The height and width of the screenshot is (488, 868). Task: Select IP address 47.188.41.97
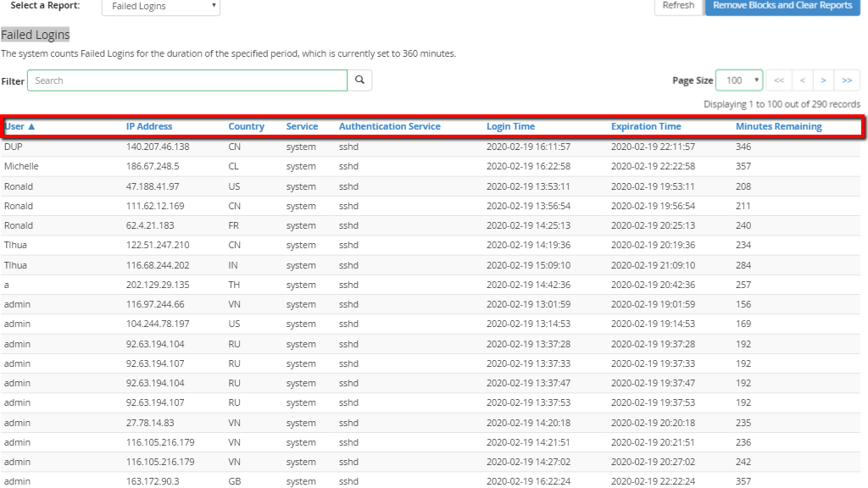(x=153, y=186)
